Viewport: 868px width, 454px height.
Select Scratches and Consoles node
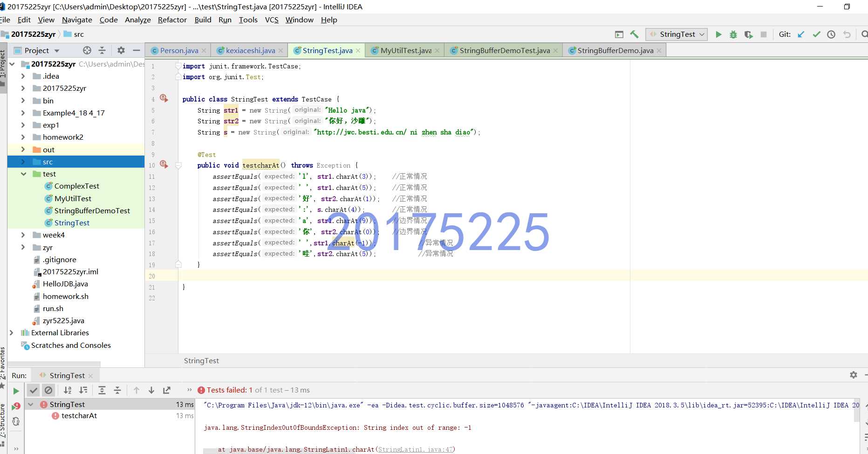pos(71,345)
